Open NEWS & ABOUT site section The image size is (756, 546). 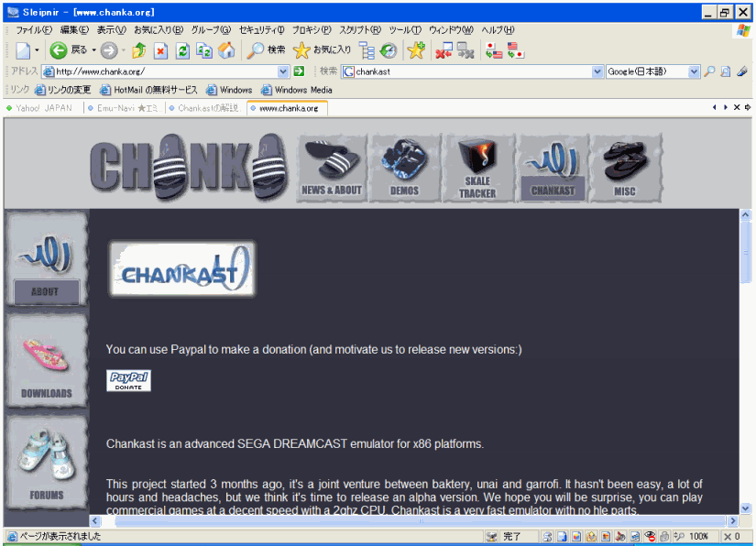(332, 168)
